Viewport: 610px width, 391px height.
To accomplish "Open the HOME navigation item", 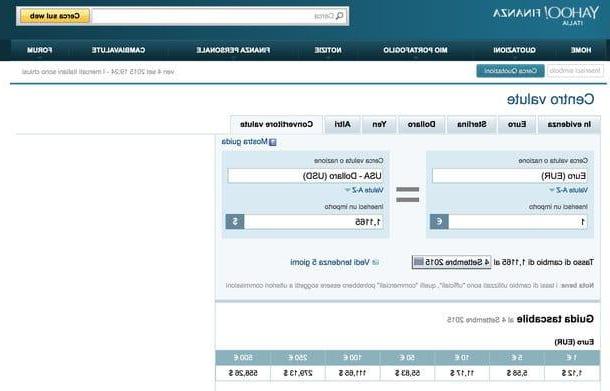I will [x=581, y=50].
